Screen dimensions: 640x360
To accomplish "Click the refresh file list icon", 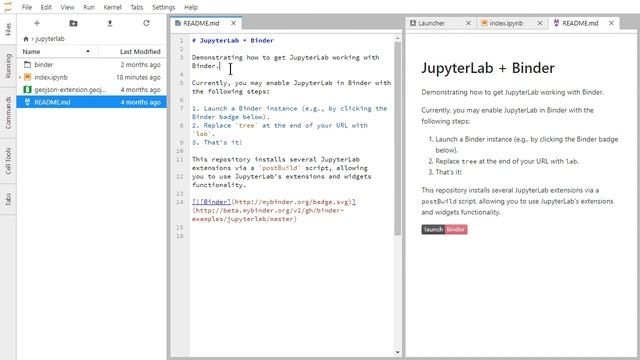I will [146, 23].
